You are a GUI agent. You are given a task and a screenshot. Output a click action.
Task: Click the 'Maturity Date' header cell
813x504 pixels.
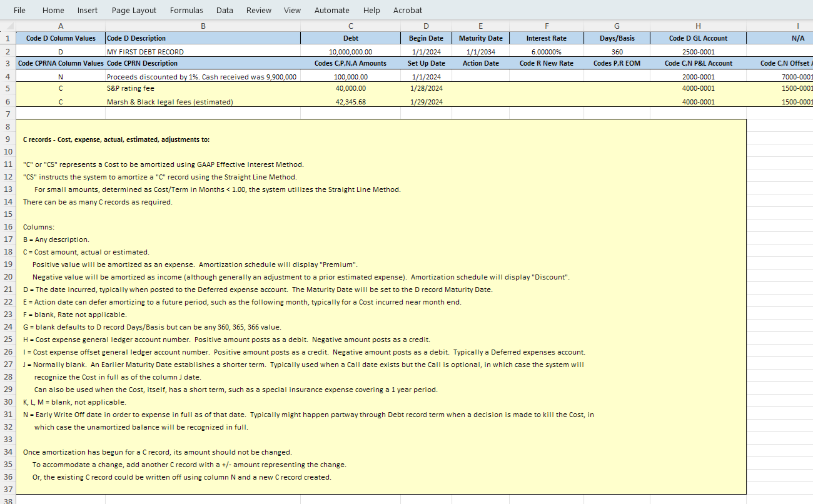(x=480, y=38)
